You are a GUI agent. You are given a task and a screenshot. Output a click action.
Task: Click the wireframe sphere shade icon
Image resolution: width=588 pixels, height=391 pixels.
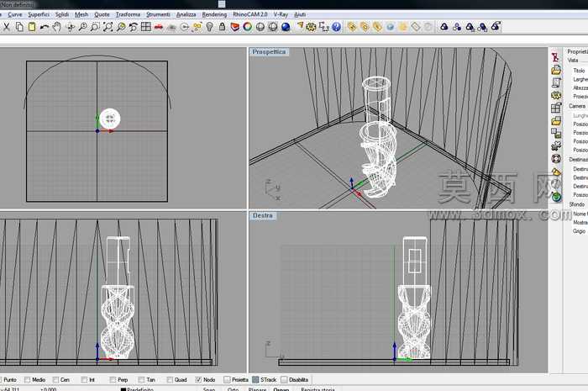click(x=260, y=27)
